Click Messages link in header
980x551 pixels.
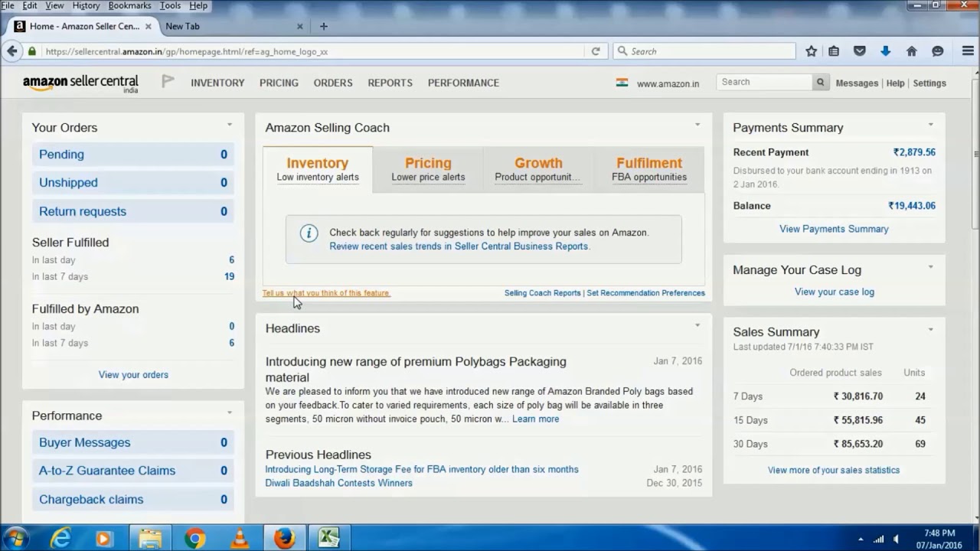coord(857,83)
